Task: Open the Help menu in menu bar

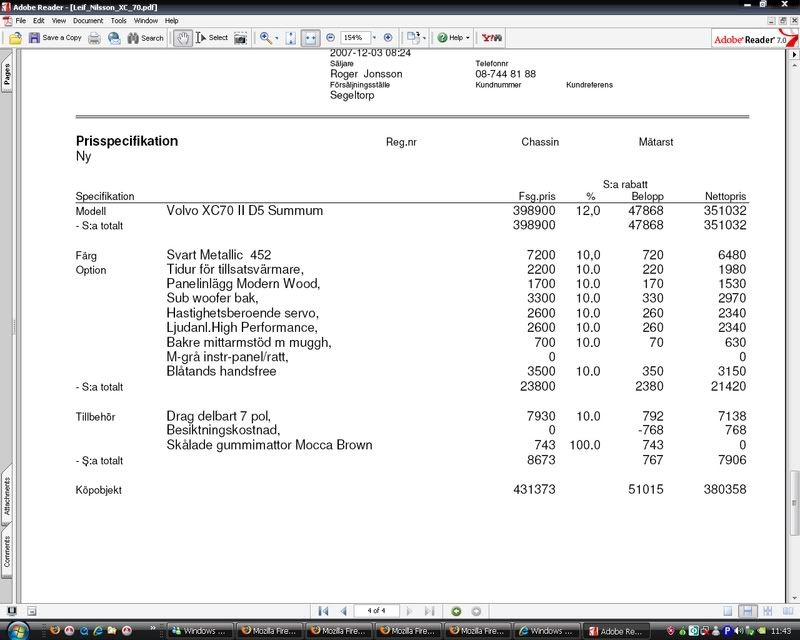Action: coord(171,21)
